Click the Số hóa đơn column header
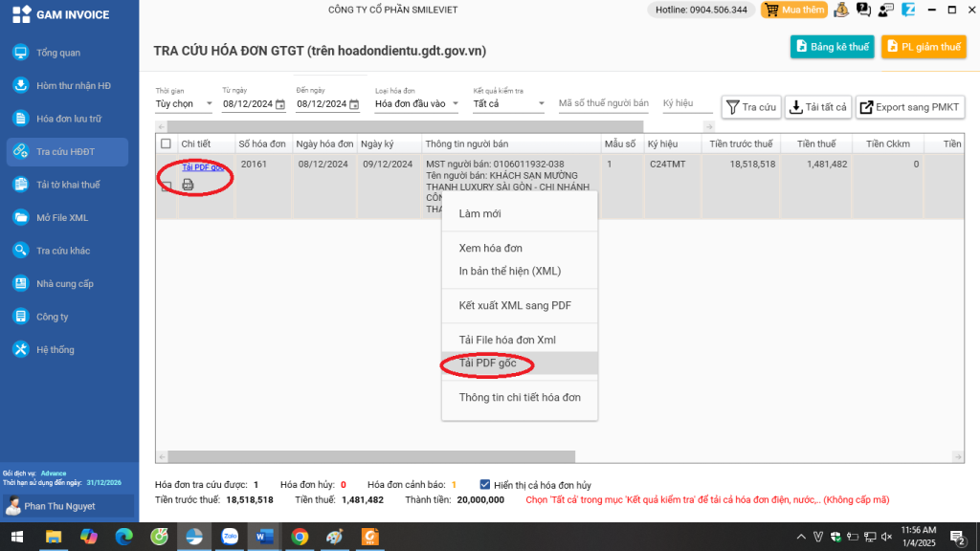Image resolution: width=980 pixels, height=551 pixels. [262, 143]
